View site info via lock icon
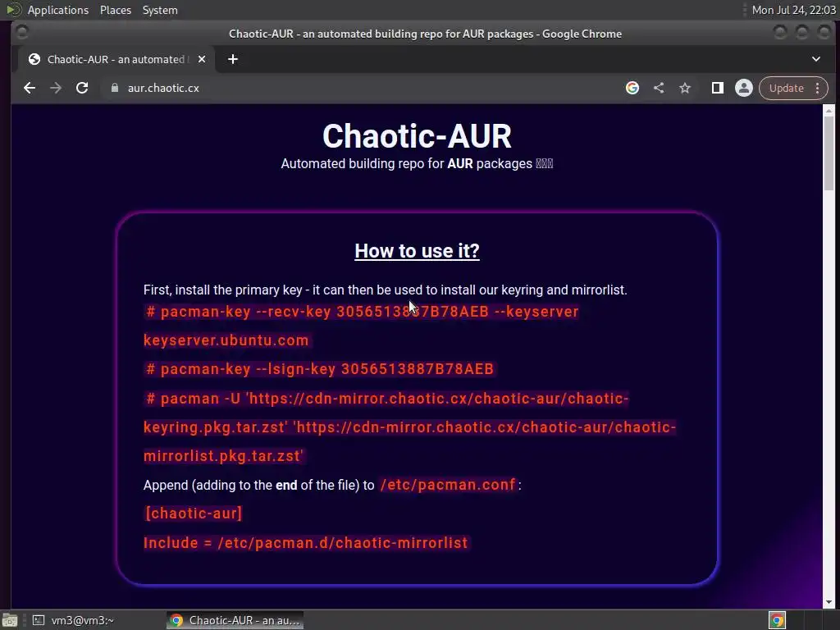 pyautogui.click(x=114, y=88)
